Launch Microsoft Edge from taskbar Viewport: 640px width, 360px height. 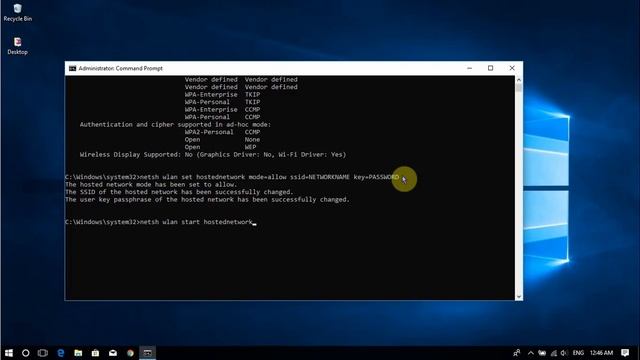pos(60,353)
